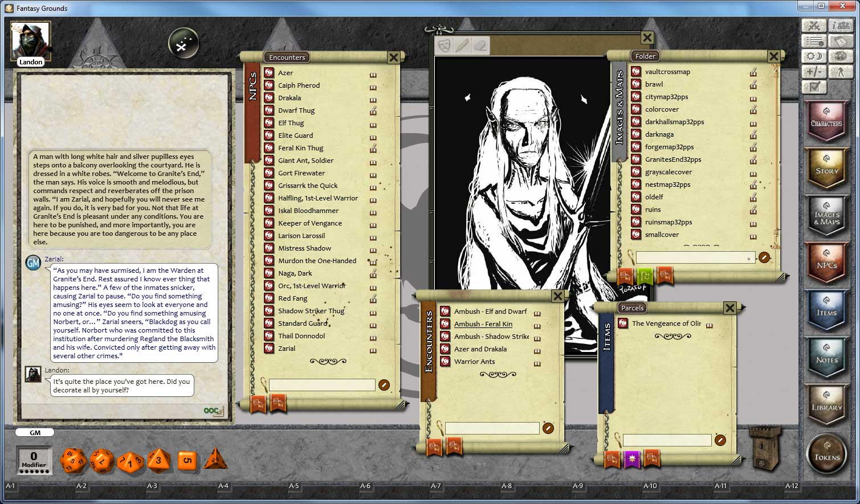860x504 pixels.
Task: Open the Party Sheet info icon
Action: 841,25
